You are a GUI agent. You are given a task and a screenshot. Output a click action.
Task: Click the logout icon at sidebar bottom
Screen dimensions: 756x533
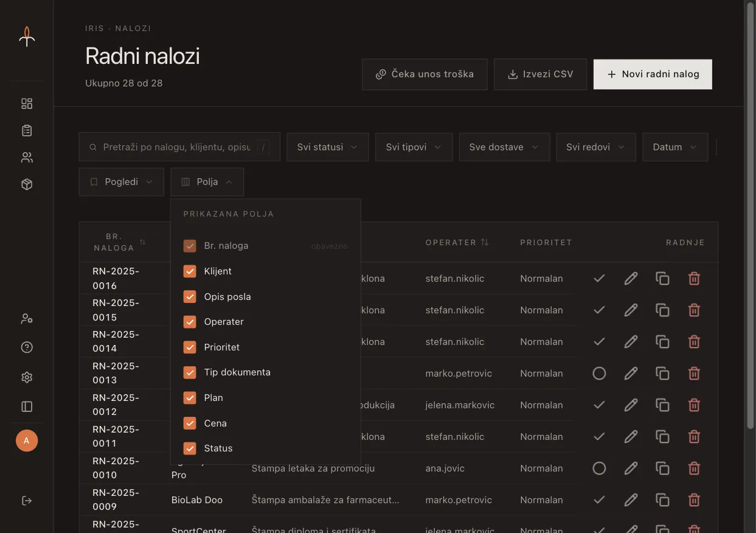tap(27, 500)
